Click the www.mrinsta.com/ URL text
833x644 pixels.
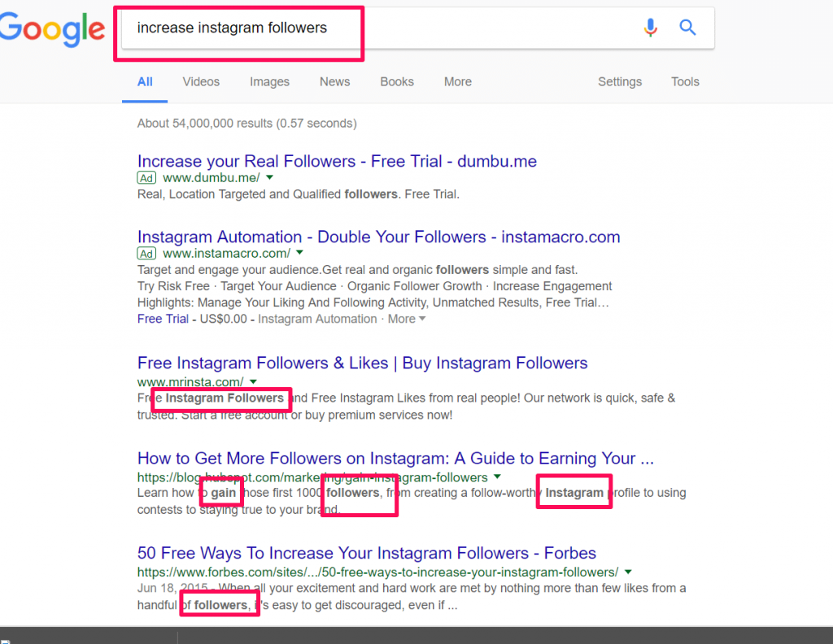pyautogui.click(x=190, y=381)
